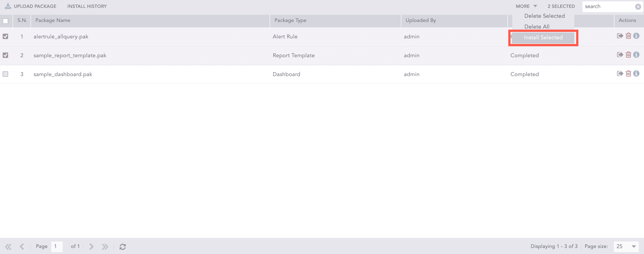Viewport: 644px width, 254px height.
Task: Click refresh icon in pagination bar
Action: coord(122,247)
